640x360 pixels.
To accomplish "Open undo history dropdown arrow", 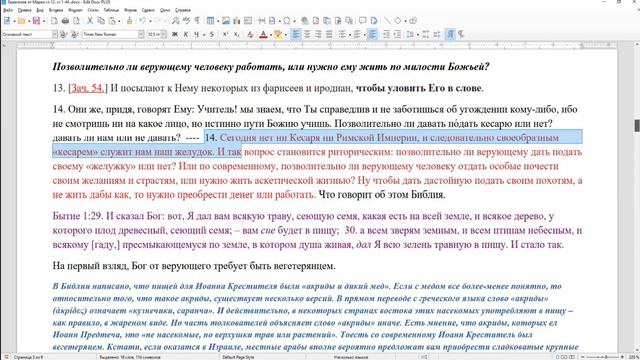I will pos(149,21).
